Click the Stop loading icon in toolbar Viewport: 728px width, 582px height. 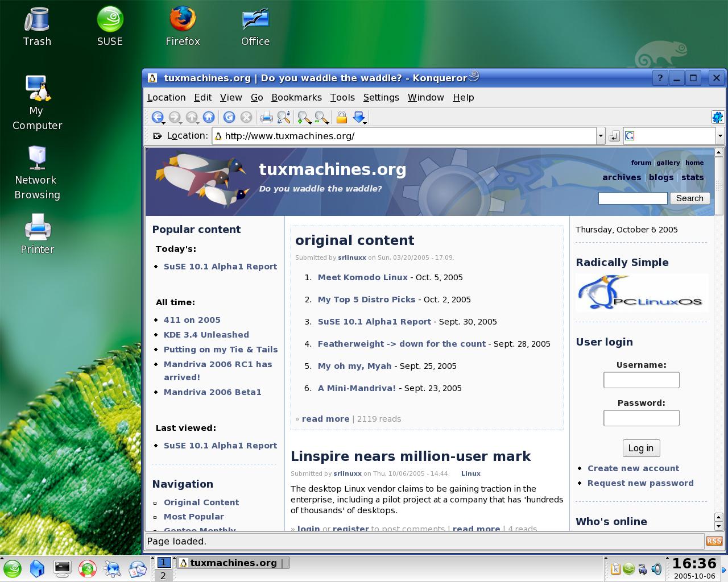click(246, 117)
